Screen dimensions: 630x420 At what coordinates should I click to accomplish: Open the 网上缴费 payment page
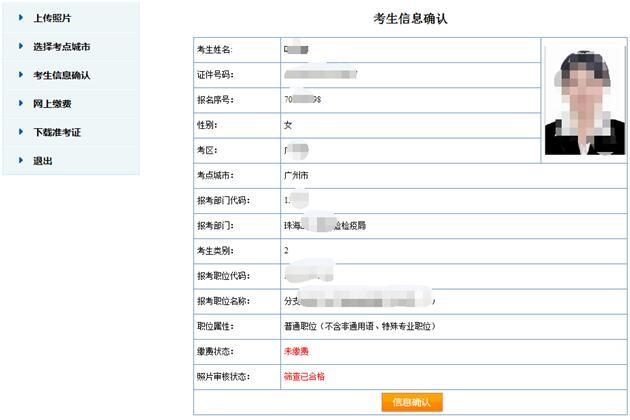click(52, 103)
